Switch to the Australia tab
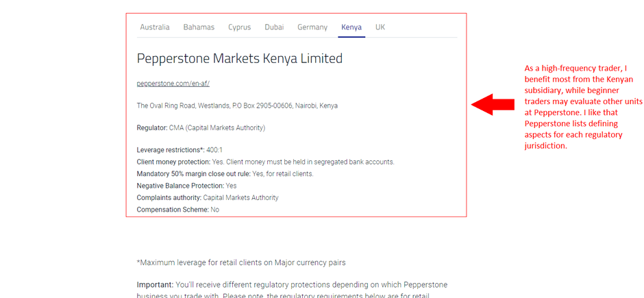This screenshot has width=644, height=298. point(154,27)
